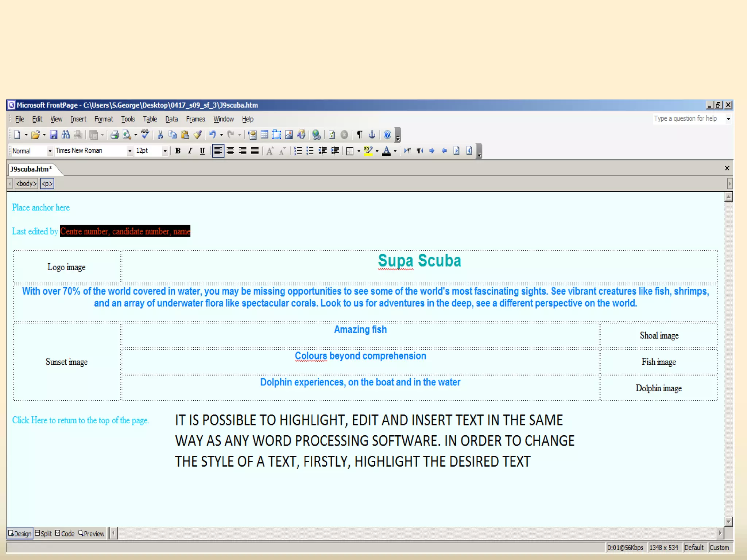Click the font color swatch button
The image size is (747, 560).
click(x=387, y=151)
